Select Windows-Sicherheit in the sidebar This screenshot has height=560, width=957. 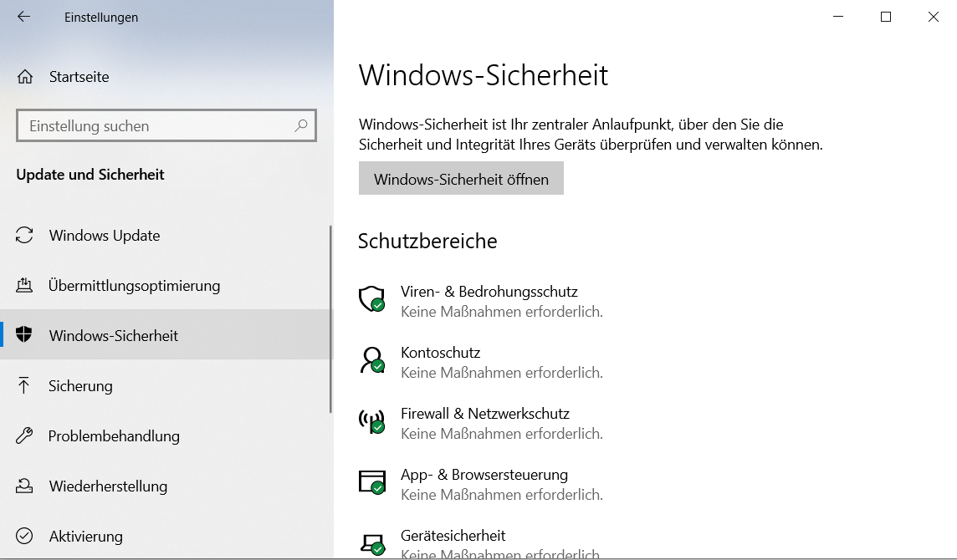114,336
